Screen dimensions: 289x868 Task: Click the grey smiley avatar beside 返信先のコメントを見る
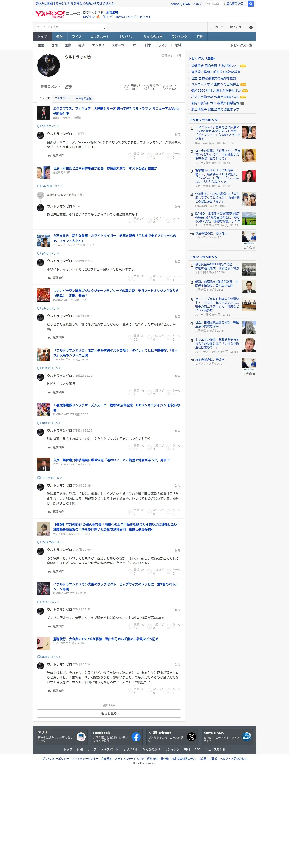40,195
